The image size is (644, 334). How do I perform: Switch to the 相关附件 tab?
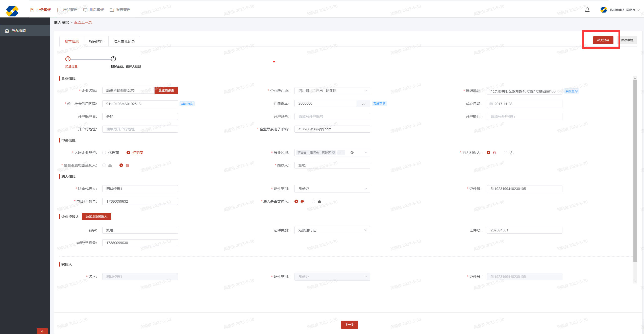pyautogui.click(x=96, y=41)
